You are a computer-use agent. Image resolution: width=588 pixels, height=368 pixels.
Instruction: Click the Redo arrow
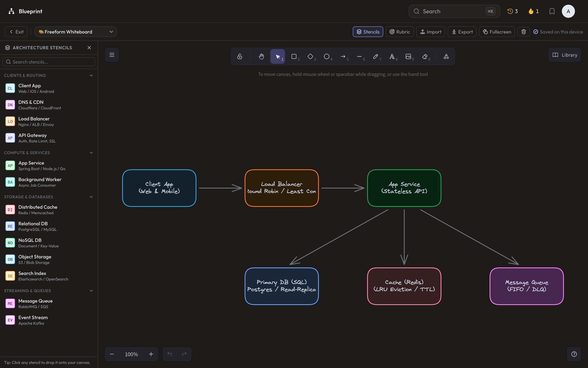(184, 354)
